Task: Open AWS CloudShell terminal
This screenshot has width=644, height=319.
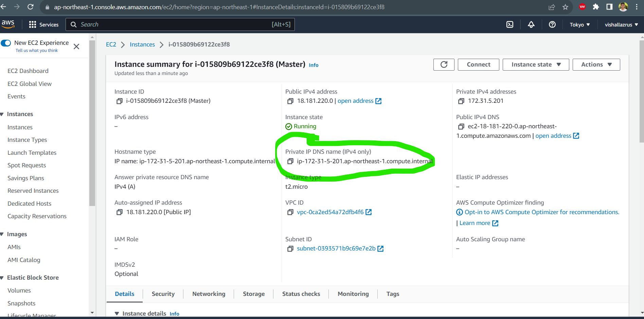Action: coord(509,24)
